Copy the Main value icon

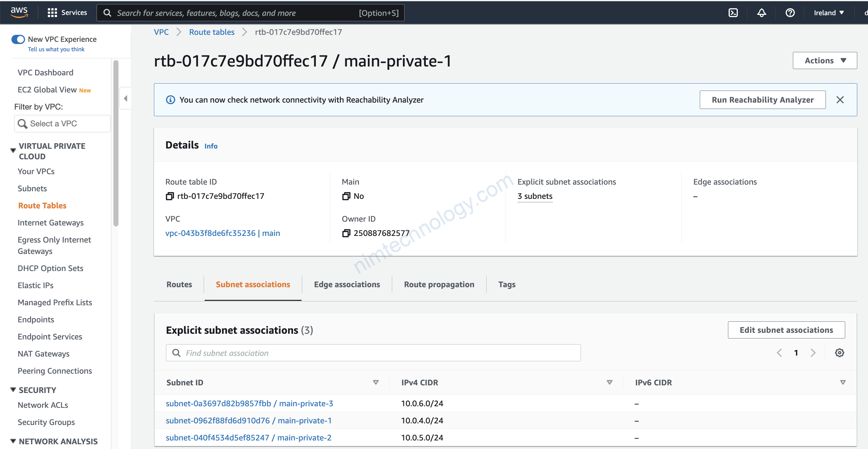point(346,196)
